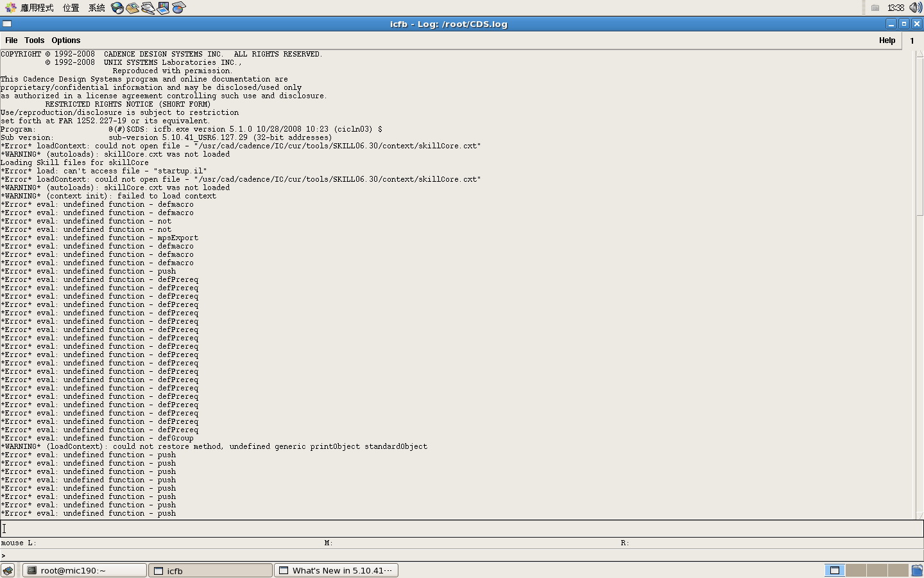The height and width of the screenshot is (578, 924).
Task: Click the "startup.il" can't access file error
Action: tap(104, 171)
